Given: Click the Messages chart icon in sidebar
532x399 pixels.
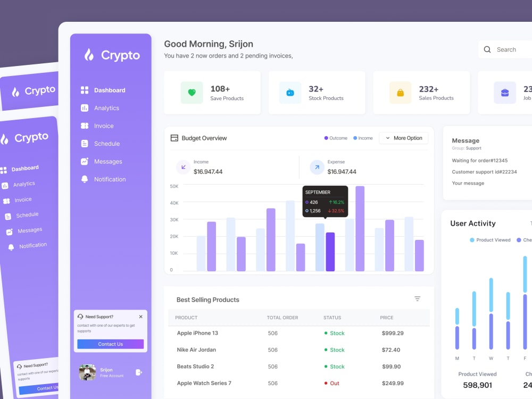Looking at the screenshot, I should [85, 162].
